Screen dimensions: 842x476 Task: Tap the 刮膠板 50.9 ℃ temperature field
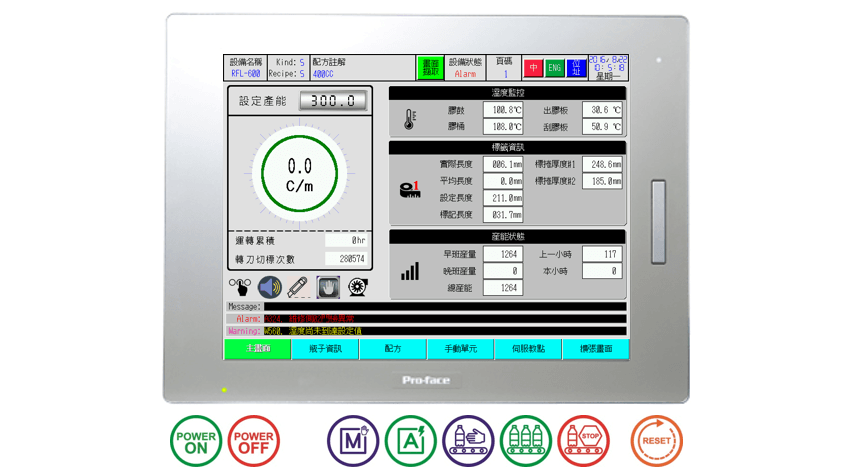coord(603,127)
